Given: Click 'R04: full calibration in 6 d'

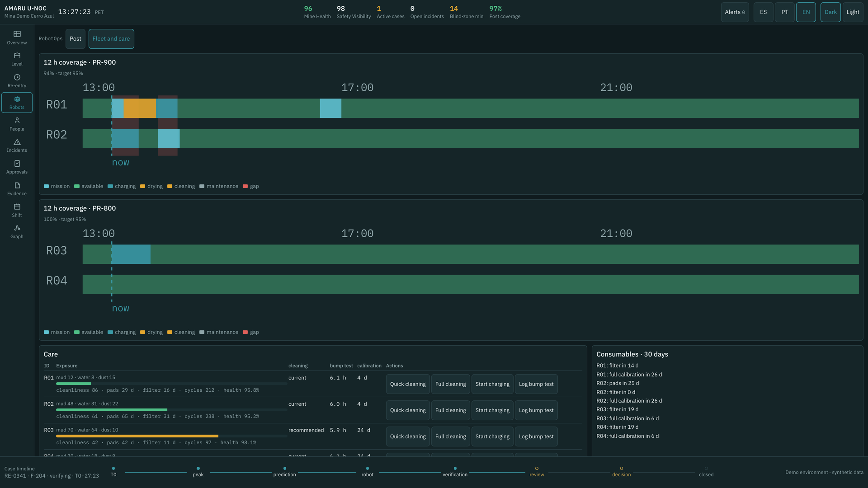Looking at the screenshot, I should pos(627,436).
